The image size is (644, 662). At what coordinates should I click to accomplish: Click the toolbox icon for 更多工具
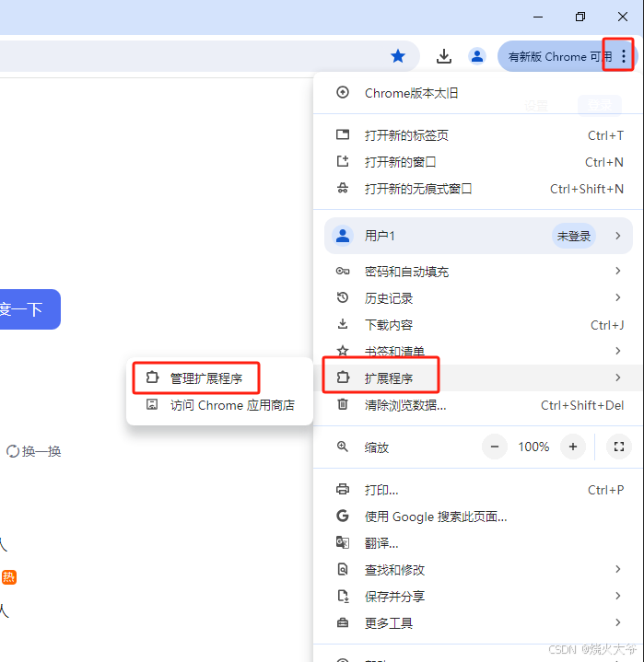(343, 622)
